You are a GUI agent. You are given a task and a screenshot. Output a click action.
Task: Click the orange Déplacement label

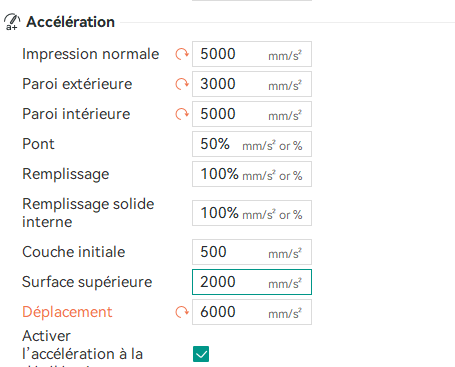tap(67, 312)
